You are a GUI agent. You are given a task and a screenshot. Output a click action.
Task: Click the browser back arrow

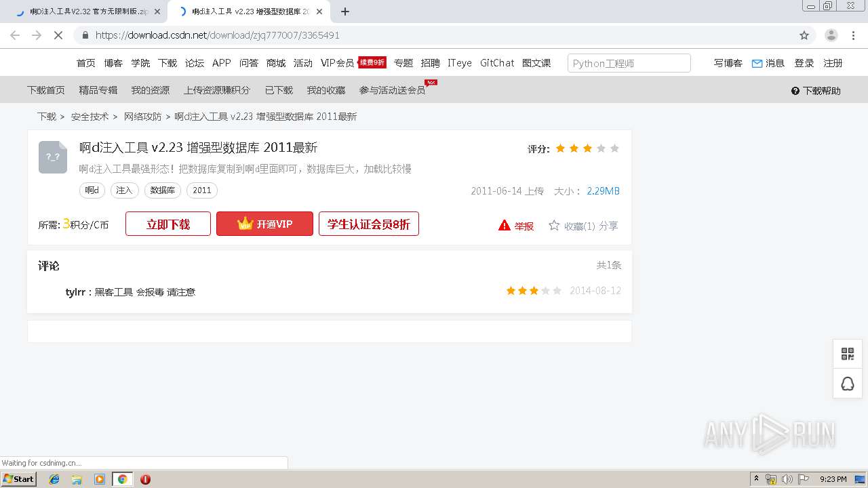(15, 35)
